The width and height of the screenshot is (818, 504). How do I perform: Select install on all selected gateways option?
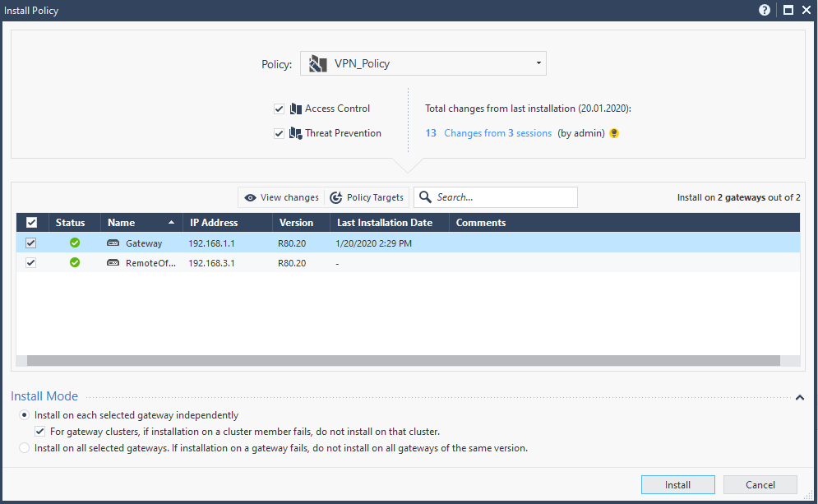click(x=25, y=448)
